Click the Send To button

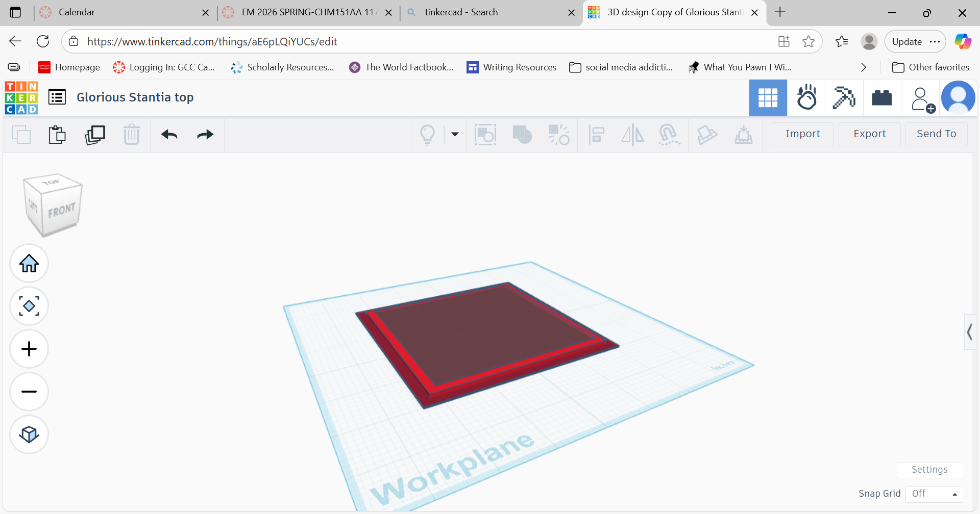(x=936, y=134)
